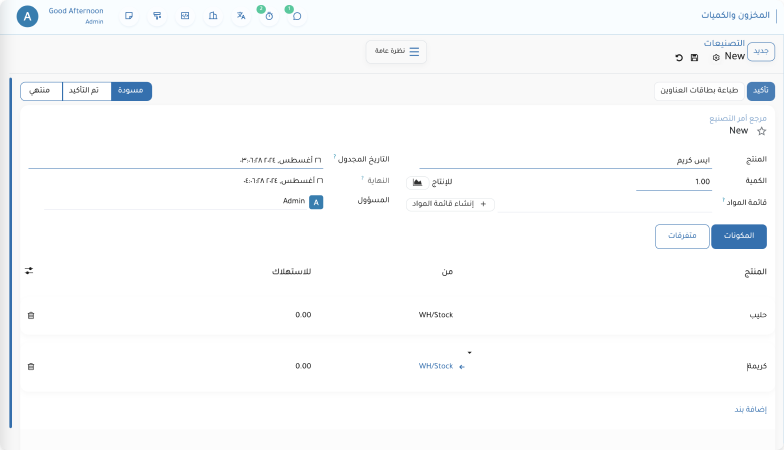Click the تأكيد confirm button
This screenshot has height=450, width=784.
[x=760, y=91]
